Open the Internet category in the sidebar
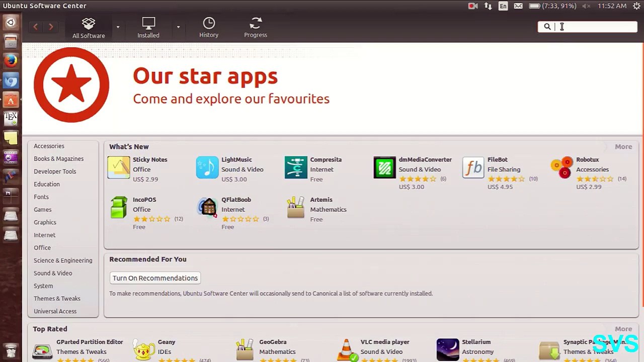The height and width of the screenshot is (362, 644). click(x=44, y=235)
